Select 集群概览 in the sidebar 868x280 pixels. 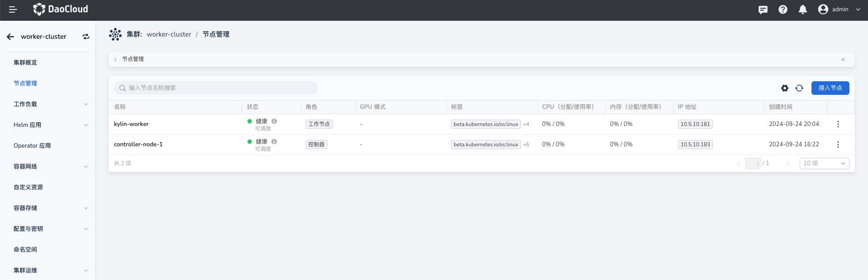point(25,63)
